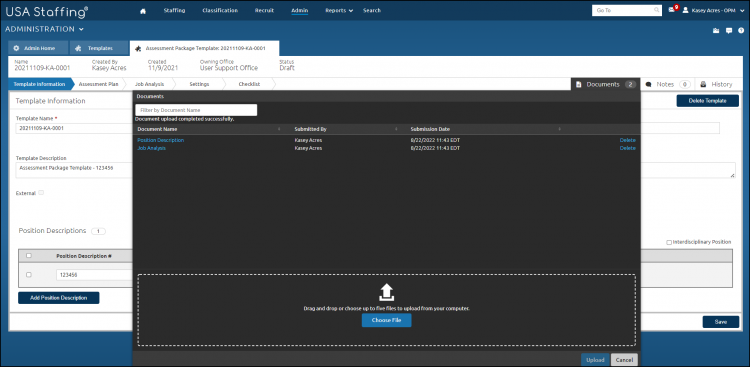Viewport: 750px width, 367px height.
Task: Click the Template Name input field
Action: coord(74,128)
